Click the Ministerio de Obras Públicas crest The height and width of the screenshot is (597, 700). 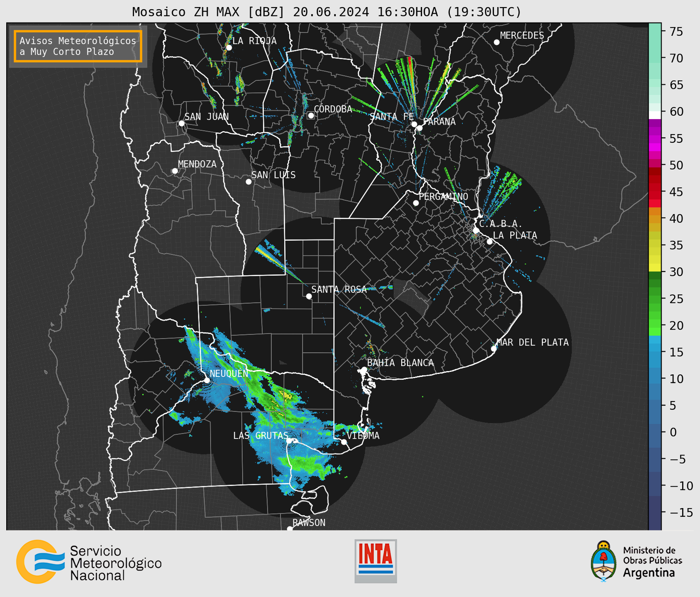(x=604, y=561)
